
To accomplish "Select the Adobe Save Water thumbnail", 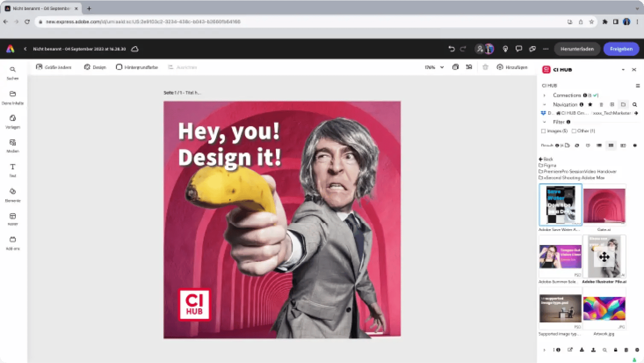I will [560, 205].
